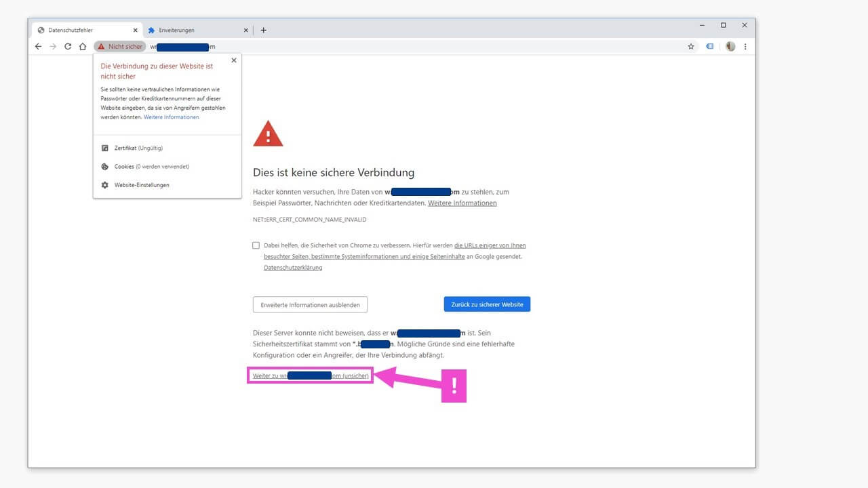Click the 'Nicht sicher' security chip
The image size is (868, 488).
120,47
